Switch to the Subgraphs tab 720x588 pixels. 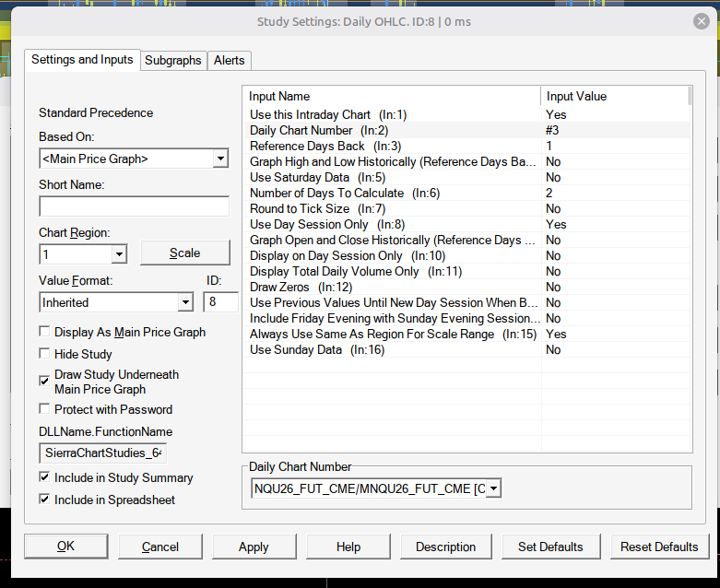[x=173, y=60]
